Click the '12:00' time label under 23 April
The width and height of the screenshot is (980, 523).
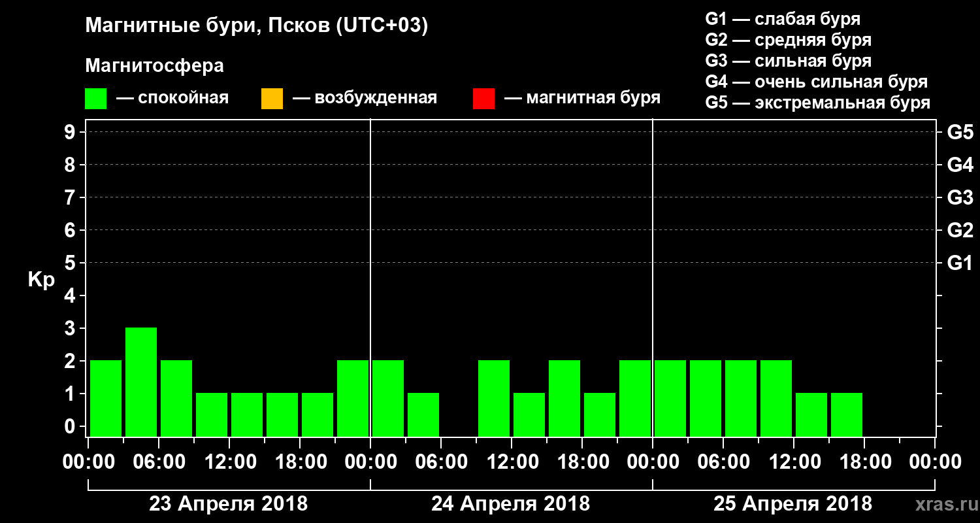click(229, 462)
